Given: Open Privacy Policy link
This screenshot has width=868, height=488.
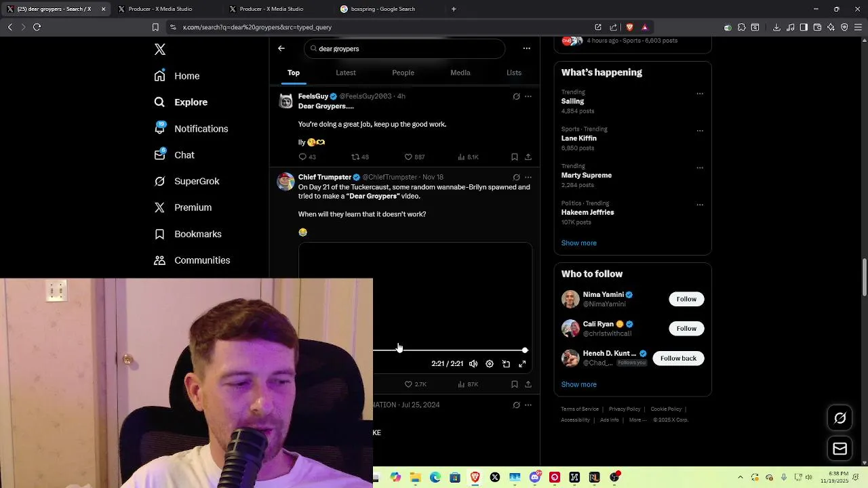Looking at the screenshot, I should pyautogui.click(x=625, y=409).
